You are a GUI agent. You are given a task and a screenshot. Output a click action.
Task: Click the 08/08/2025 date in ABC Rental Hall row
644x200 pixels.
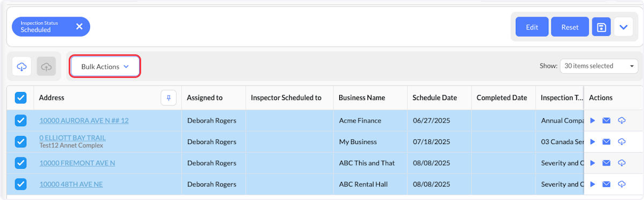[431, 184]
